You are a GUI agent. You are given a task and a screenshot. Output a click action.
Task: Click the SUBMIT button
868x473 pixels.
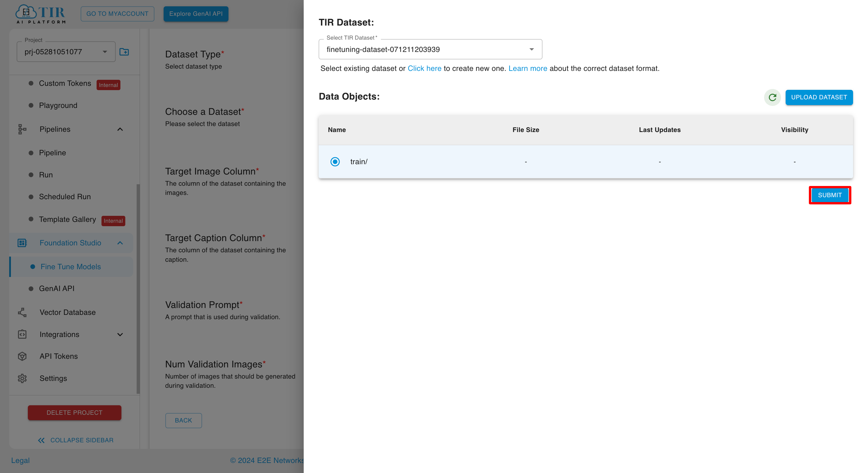830,195
